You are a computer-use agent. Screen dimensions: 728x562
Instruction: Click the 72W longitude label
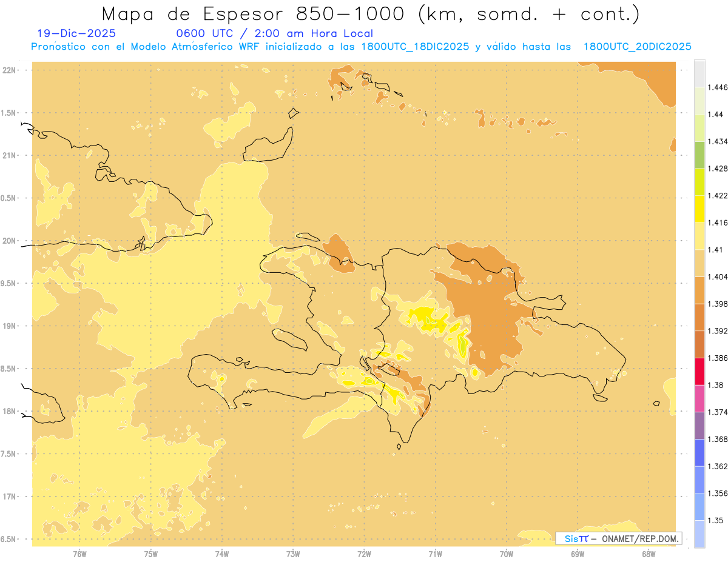[x=365, y=554]
